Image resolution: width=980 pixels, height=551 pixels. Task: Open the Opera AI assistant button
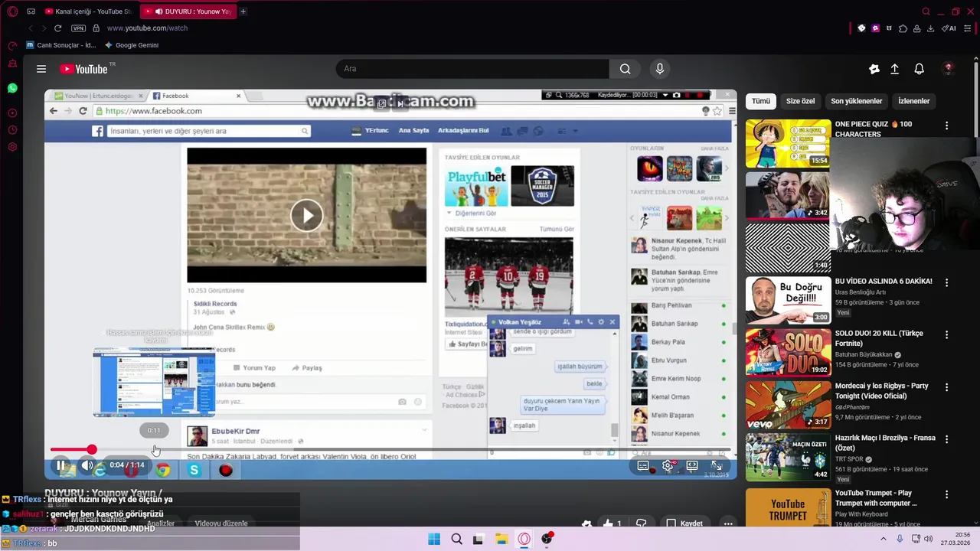click(949, 28)
